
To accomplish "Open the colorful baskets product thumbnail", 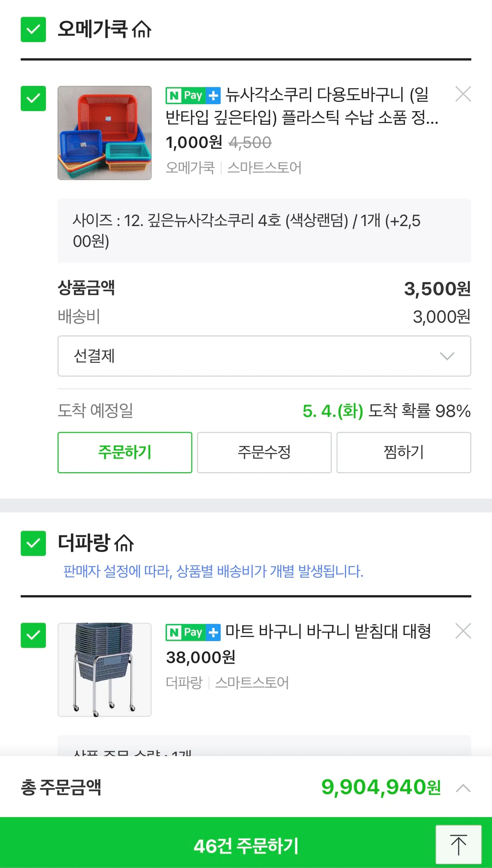I will pyautogui.click(x=105, y=133).
